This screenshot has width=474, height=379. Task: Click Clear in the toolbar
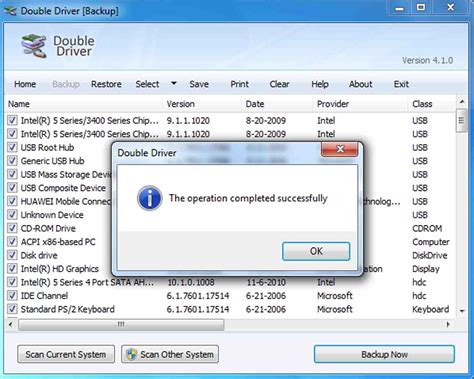(279, 84)
